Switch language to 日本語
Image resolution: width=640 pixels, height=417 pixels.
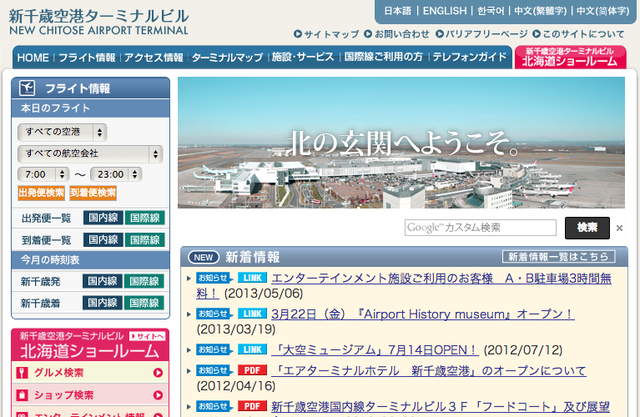click(398, 11)
